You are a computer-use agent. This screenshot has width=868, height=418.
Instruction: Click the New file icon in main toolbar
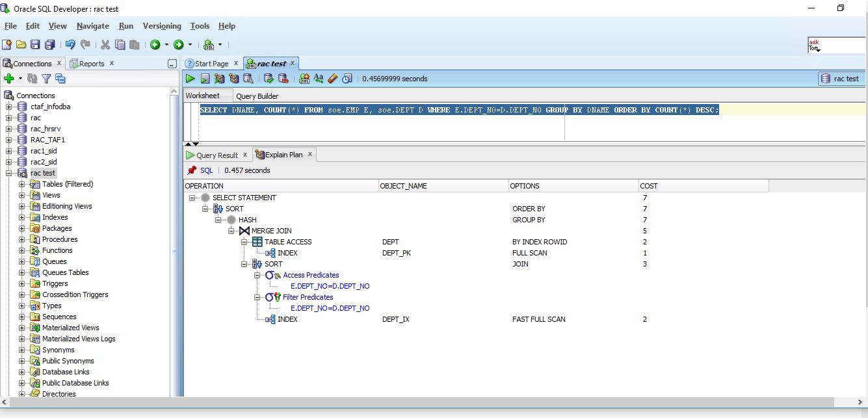click(7, 45)
